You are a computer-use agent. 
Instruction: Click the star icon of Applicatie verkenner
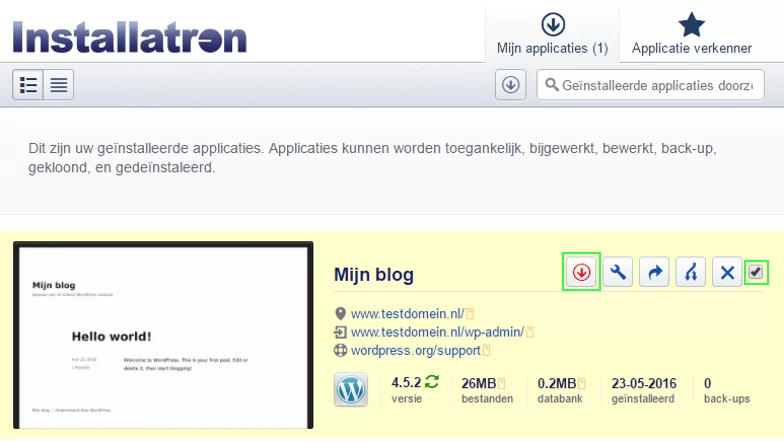click(x=692, y=24)
